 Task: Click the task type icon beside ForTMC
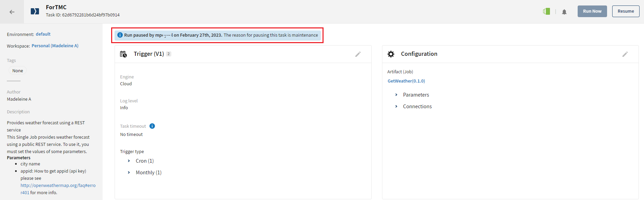35,11
